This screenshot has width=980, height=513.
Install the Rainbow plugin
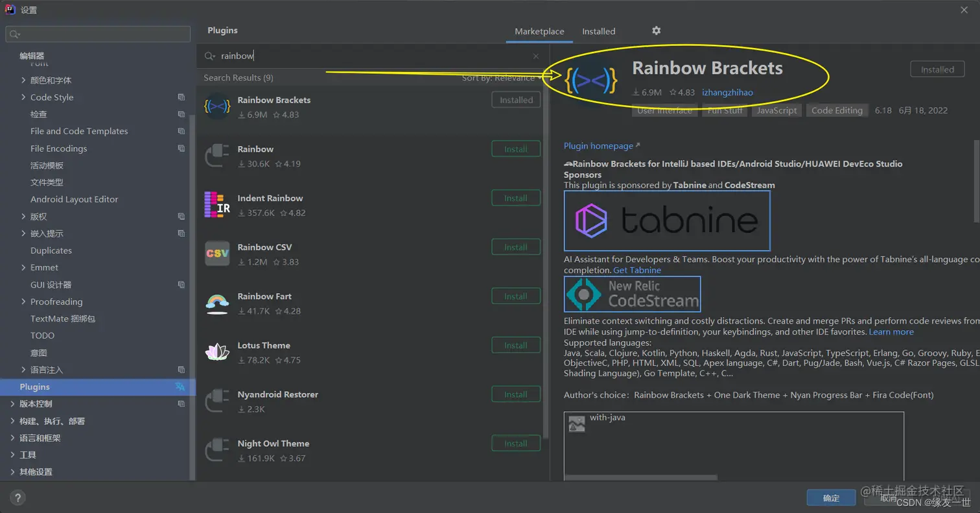[516, 149]
